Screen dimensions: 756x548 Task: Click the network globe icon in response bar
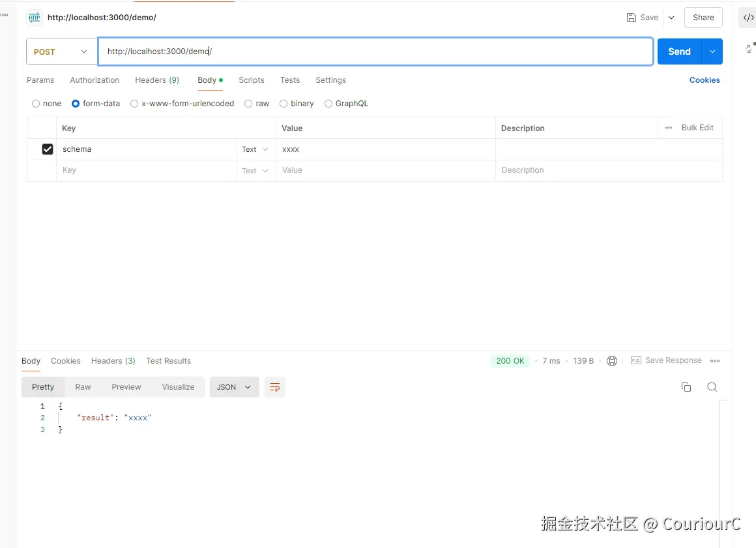[612, 360]
